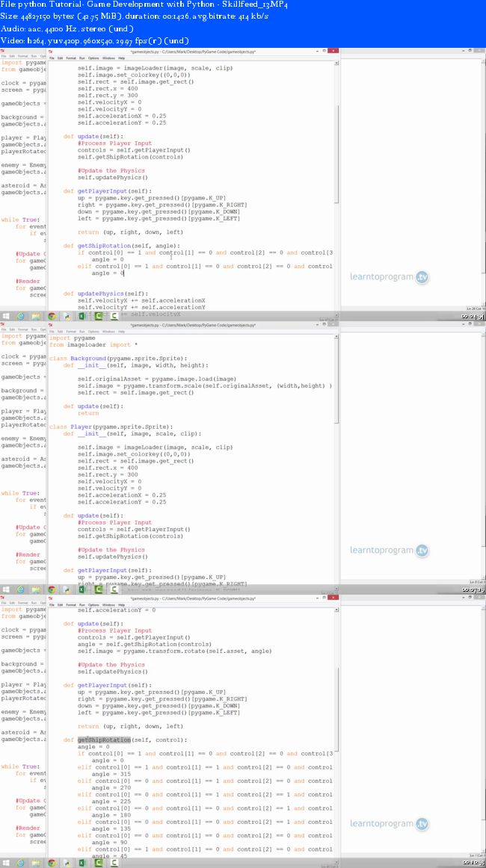Click 'from imageloader import *' line

tap(93, 345)
